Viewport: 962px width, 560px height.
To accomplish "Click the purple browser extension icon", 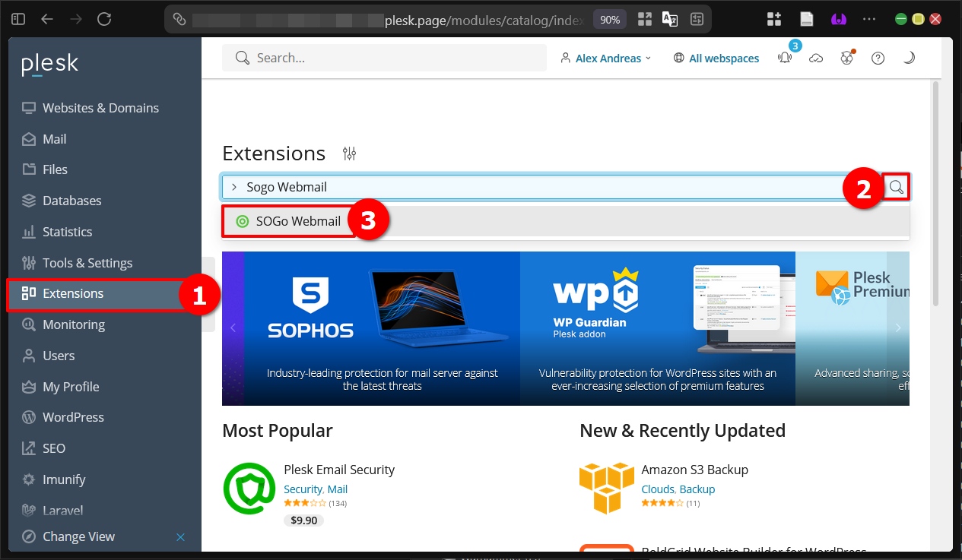I will coord(838,19).
